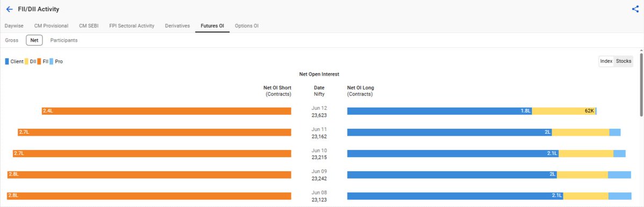Click the Jun 08 blue Client long bar

tap(455, 196)
